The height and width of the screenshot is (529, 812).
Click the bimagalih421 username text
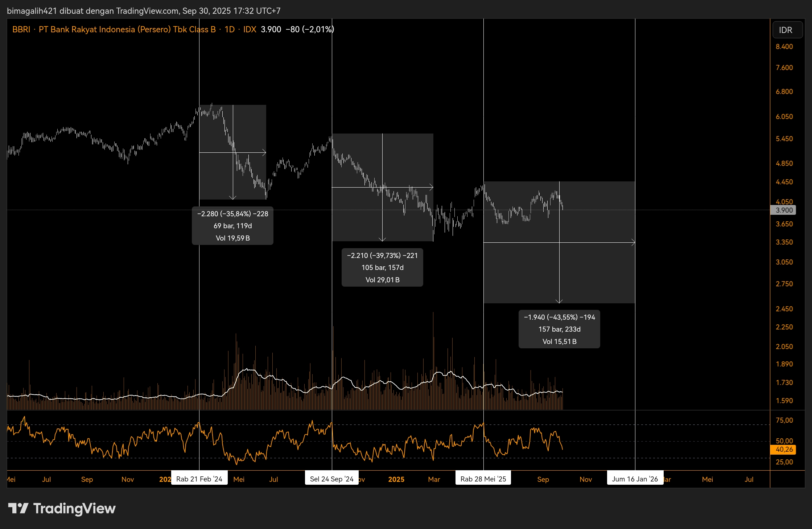pos(32,11)
